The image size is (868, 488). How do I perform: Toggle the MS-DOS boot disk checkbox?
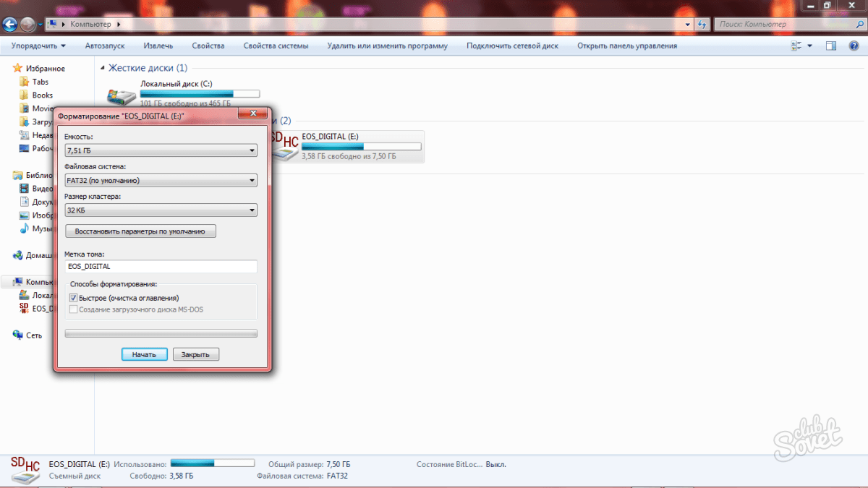pyautogui.click(x=73, y=309)
